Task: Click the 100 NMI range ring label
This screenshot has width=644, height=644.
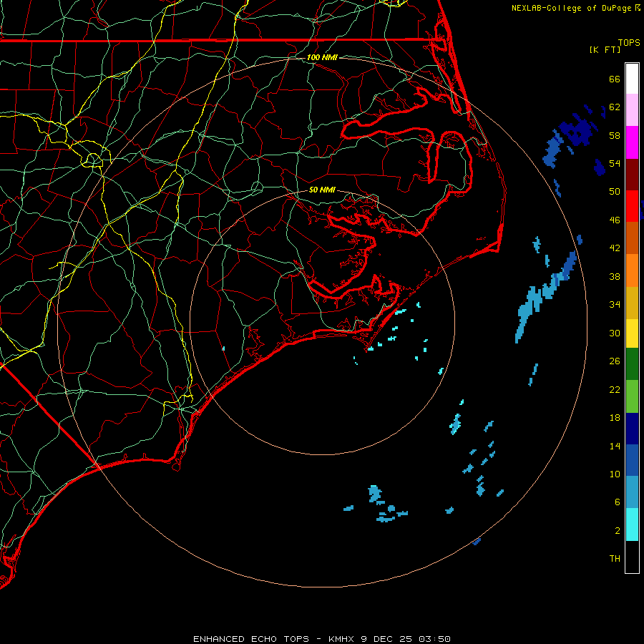Action: (x=322, y=57)
